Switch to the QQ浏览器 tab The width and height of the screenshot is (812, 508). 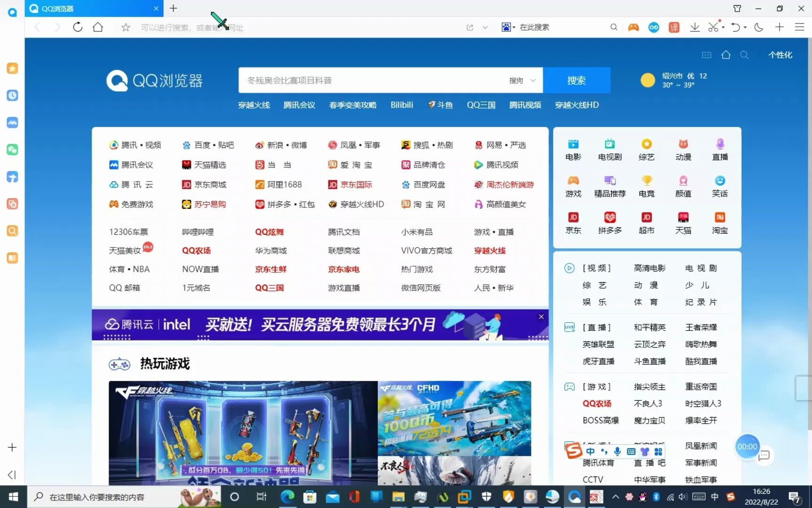coord(94,8)
